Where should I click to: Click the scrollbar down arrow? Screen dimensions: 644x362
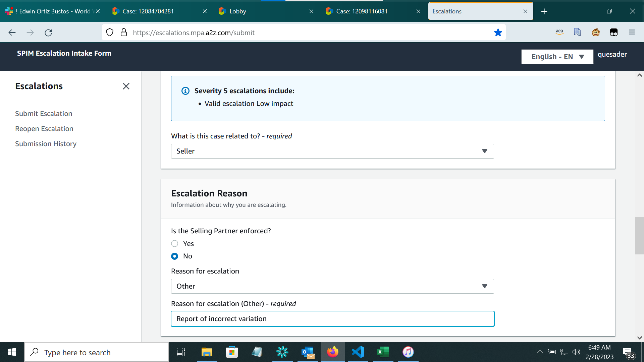(x=639, y=338)
